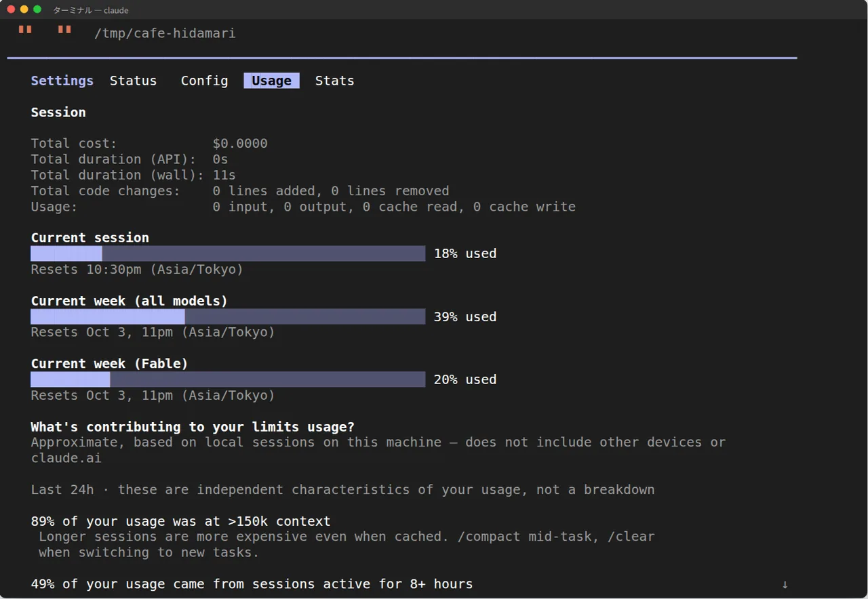Click the 'Current session' heading
Image resolution: width=868 pixels, height=599 pixels.
[x=90, y=238]
